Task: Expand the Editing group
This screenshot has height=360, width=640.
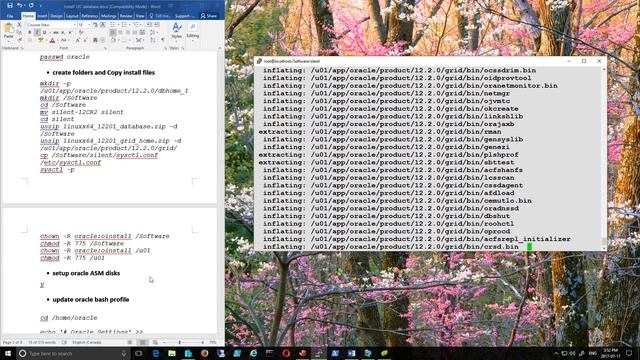Action: pyautogui.click(x=193, y=32)
